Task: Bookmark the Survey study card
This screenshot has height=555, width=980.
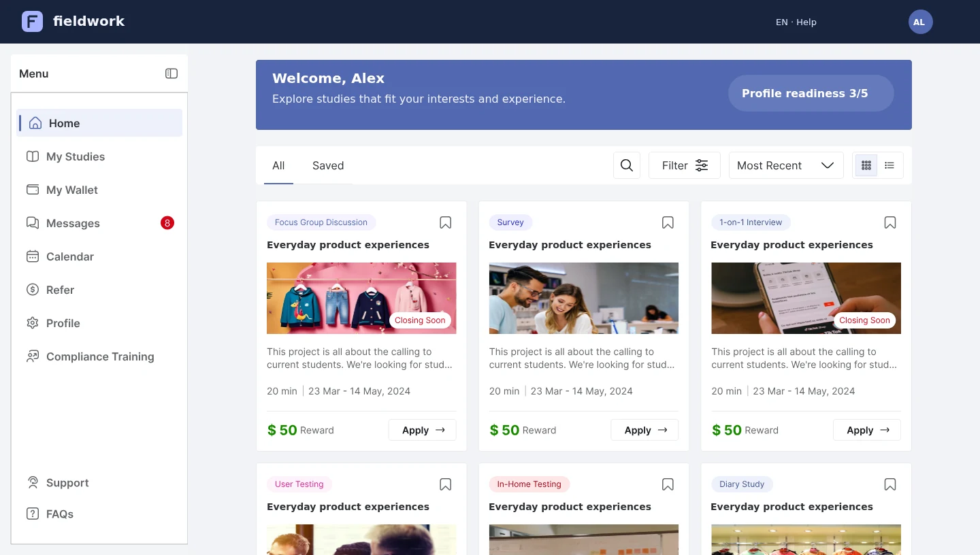Action: click(668, 222)
